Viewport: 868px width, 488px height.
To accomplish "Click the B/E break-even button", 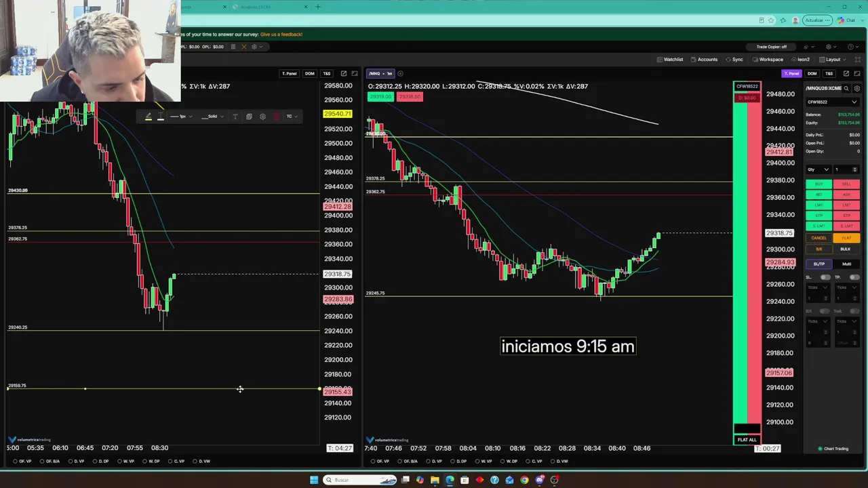I will (819, 249).
